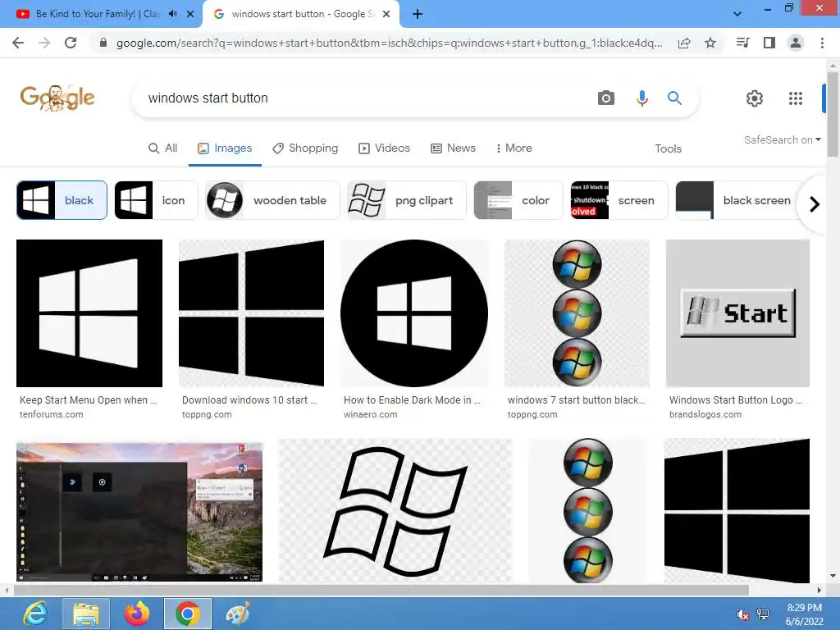Click the address bar URL
The width and height of the screenshot is (840, 630).
[x=389, y=43]
